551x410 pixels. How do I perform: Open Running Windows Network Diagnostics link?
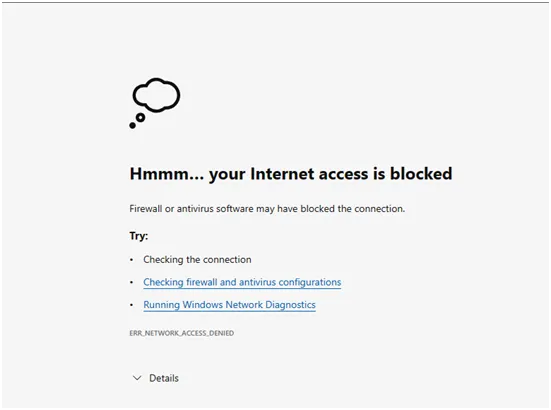[x=229, y=305]
